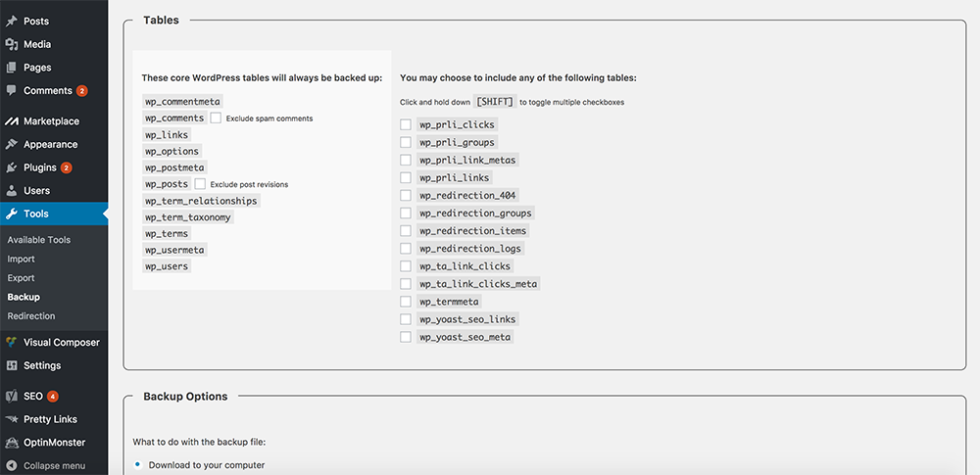Viewport: 980px width, 475px height.
Task: Select Download to your computer option
Action: click(137, 465)
